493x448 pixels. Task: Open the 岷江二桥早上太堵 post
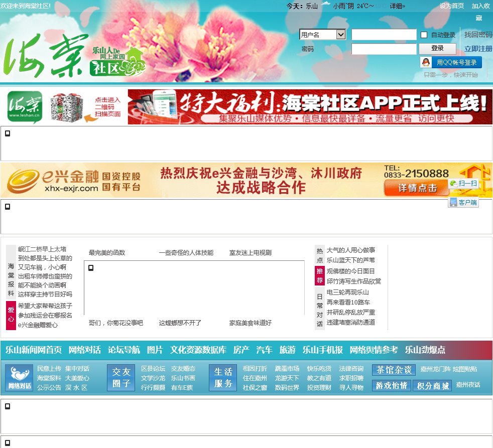[42, 249]
